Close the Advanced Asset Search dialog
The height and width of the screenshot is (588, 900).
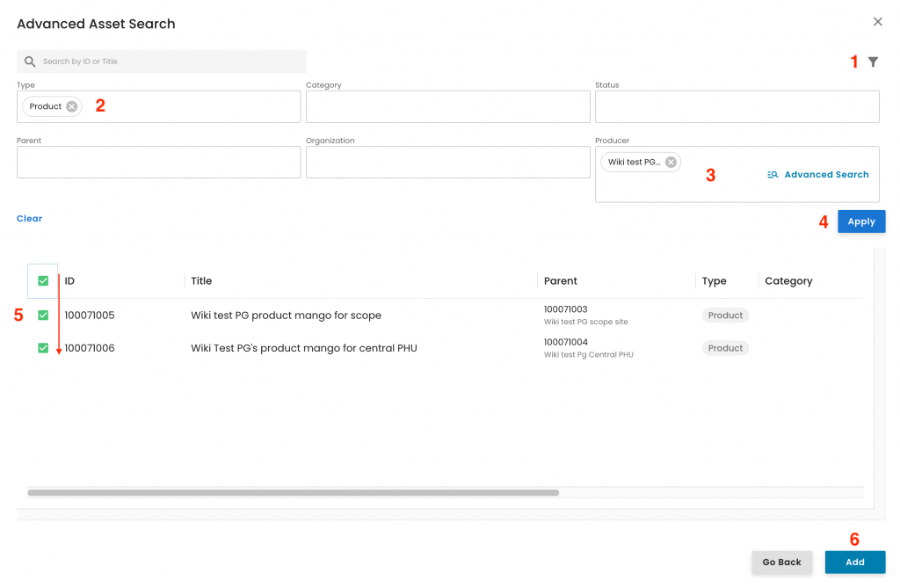click(877, 22)
